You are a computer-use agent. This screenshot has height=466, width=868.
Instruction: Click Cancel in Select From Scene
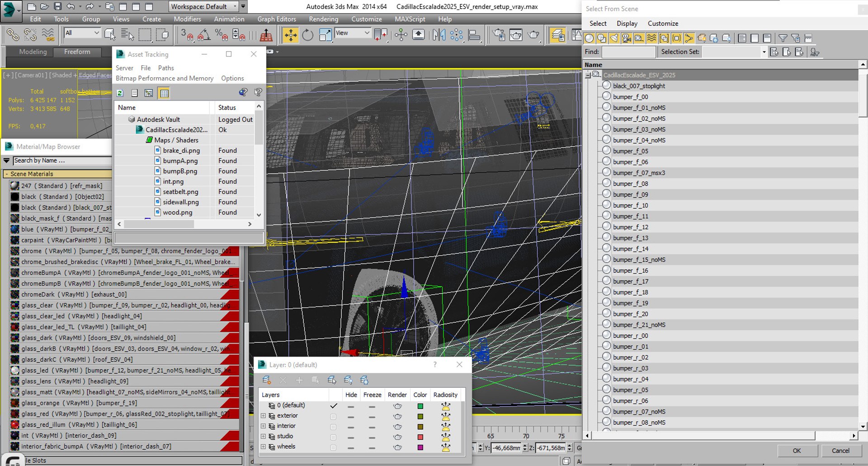point(840,451)
